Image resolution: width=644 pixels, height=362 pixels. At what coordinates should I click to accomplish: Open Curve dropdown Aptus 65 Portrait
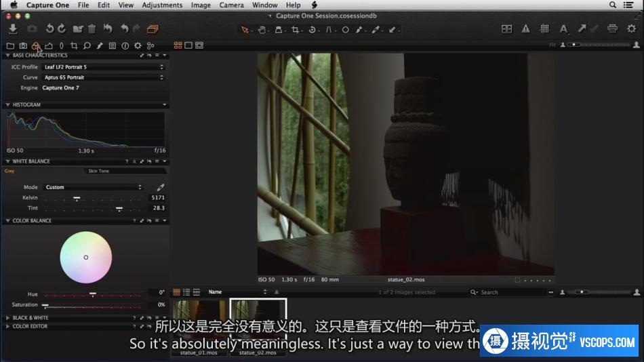104,77
